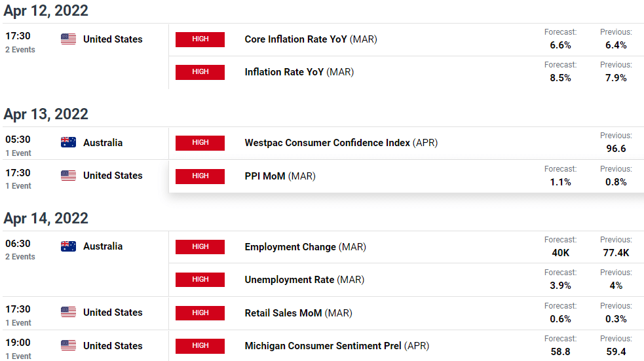Click HIGH badge for Unemployment Rate
This screenshot has width=644, height=361.
[x=200, y=280]
